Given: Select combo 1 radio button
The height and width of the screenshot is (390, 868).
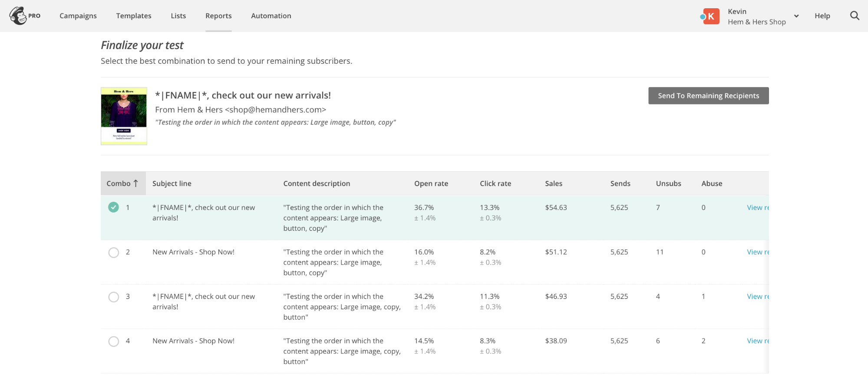Looking at the screenshot, I should click(x=113, y=207).
